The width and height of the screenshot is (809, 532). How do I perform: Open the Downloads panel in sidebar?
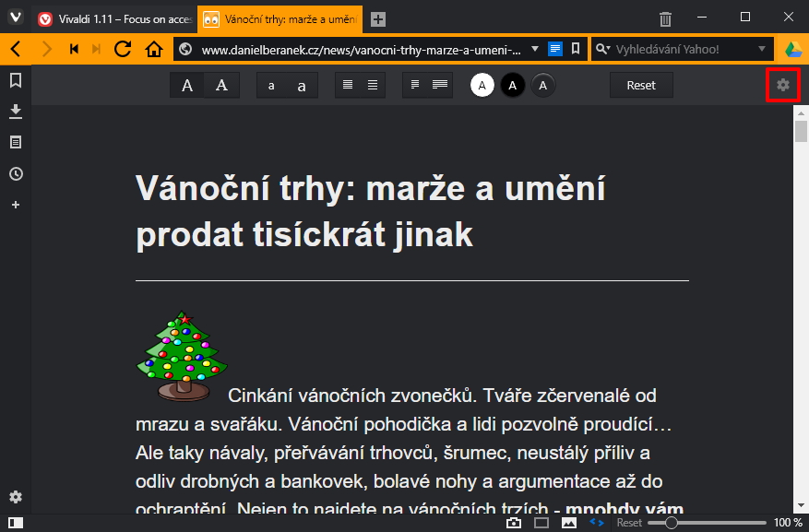16,112
